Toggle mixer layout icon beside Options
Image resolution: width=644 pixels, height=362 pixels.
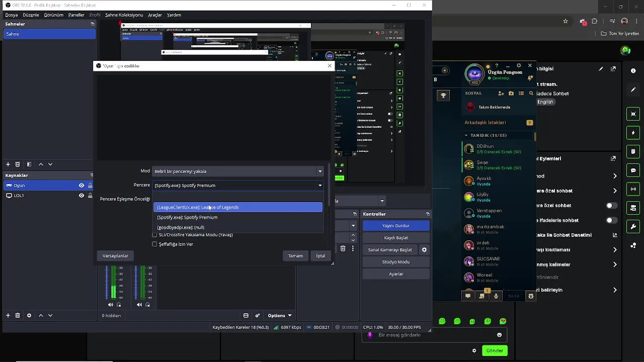pyautogui.click(x=246, y=315)
